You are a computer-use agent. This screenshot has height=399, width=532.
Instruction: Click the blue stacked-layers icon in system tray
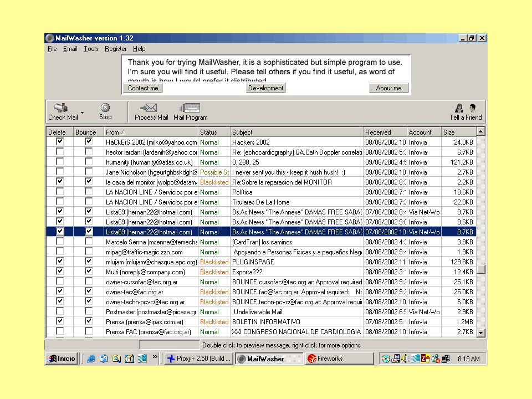[415, 359]
